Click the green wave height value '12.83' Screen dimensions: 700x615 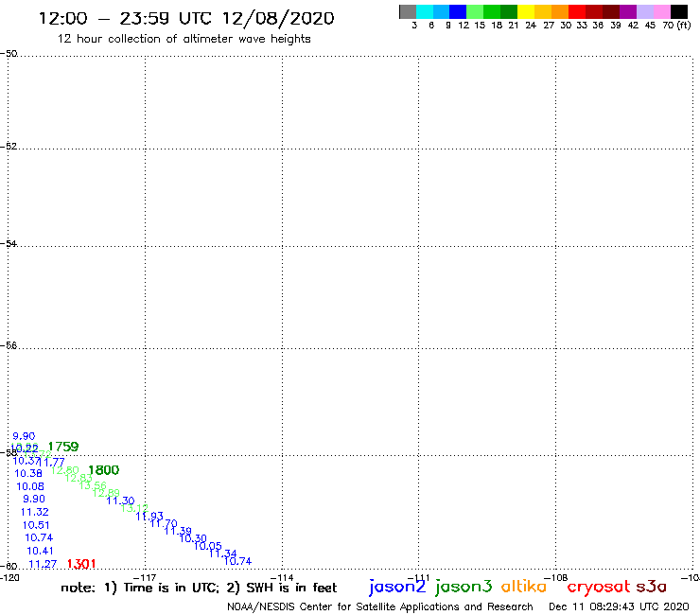79,478
